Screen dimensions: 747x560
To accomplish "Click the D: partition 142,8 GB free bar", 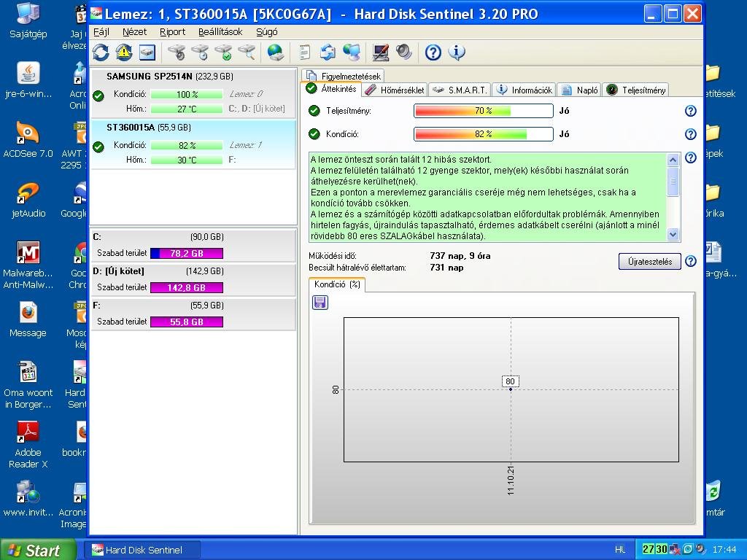I will [x=187, y=287].
